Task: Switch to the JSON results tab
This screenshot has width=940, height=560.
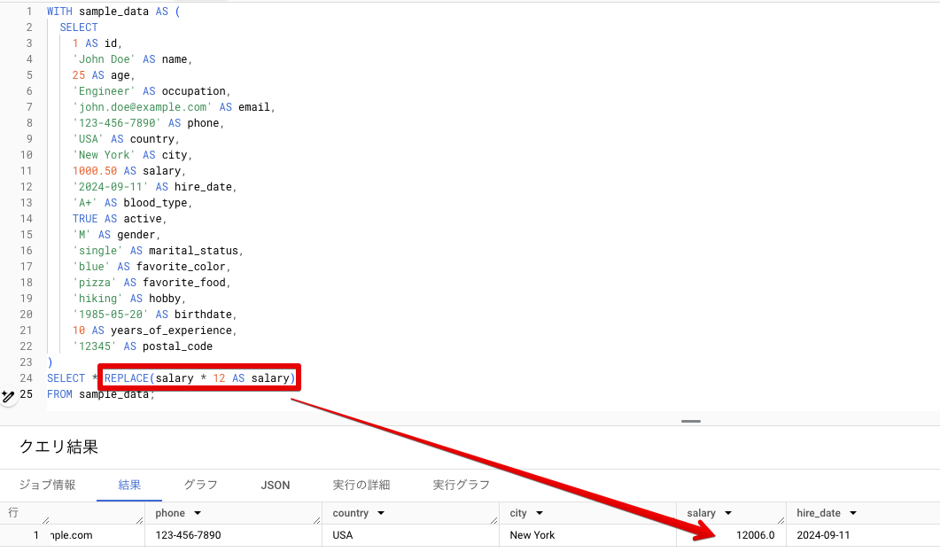Action: click(x=275, y=485)
